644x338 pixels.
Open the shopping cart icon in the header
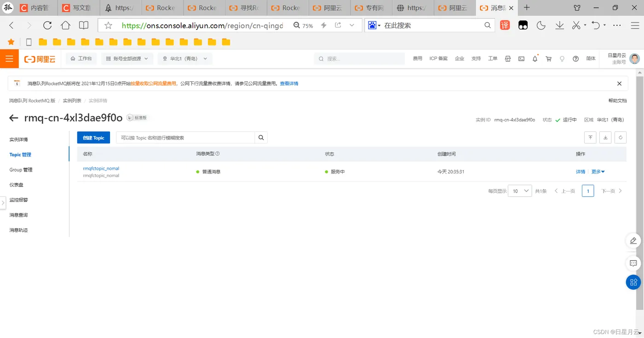548,59
